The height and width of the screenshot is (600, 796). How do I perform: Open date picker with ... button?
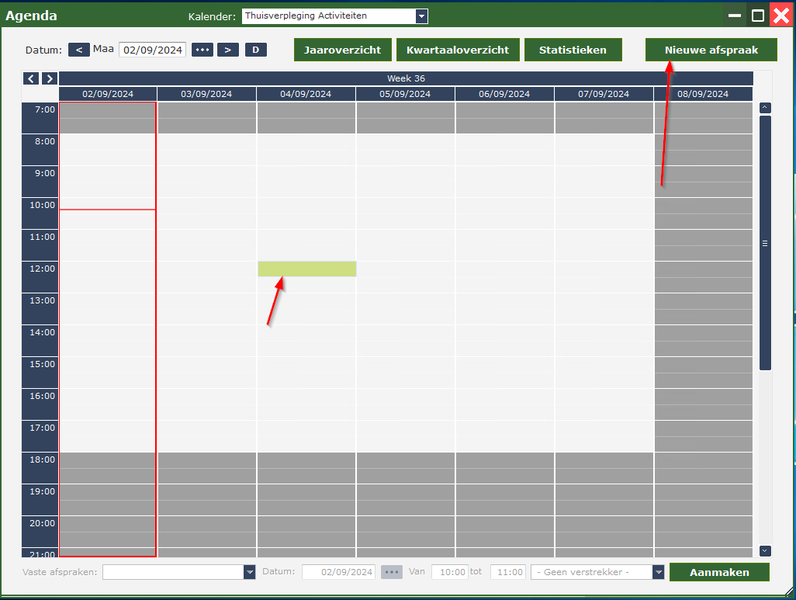[x=203, y=50]
